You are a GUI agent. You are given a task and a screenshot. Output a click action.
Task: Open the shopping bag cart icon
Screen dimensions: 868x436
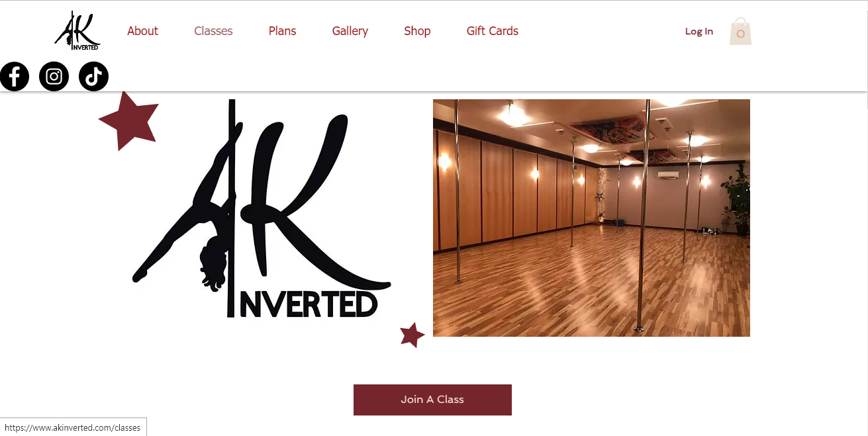(740, 32)
